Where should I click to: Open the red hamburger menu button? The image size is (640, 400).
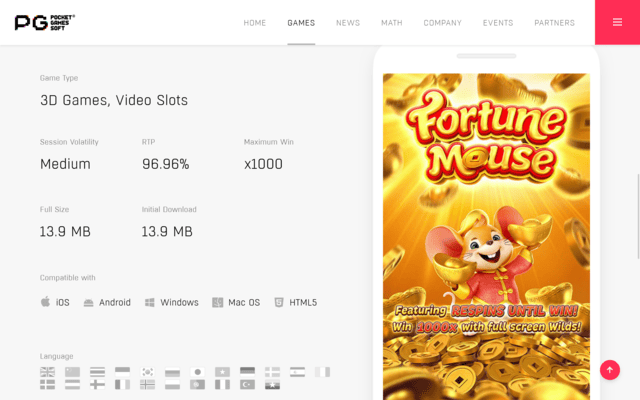[617, 22]
